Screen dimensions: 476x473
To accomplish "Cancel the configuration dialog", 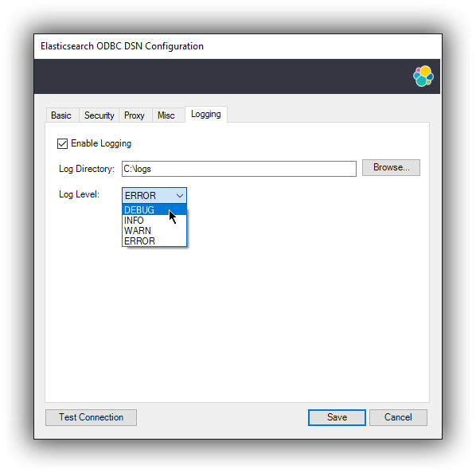I will (398, 417).
